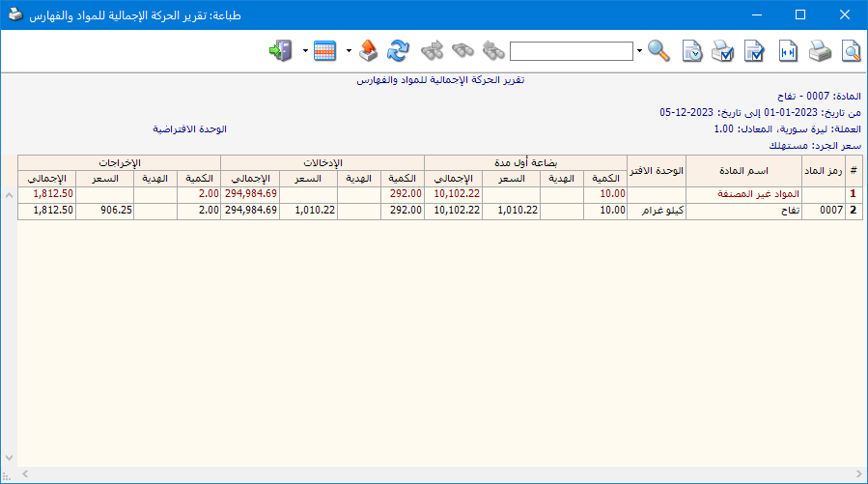This screenshot has width=868, height=484.
Task: Click the الإدخالات group header
Action: [322, 163]
